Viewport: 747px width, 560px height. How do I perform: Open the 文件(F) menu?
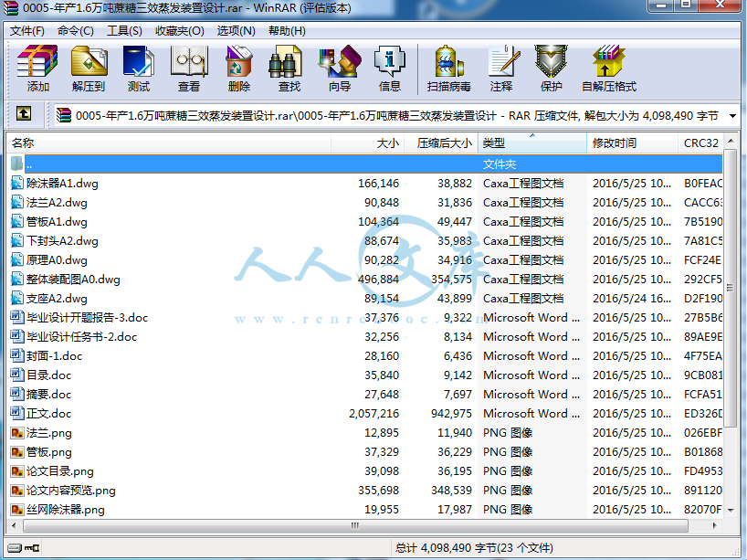click(27, 31)
